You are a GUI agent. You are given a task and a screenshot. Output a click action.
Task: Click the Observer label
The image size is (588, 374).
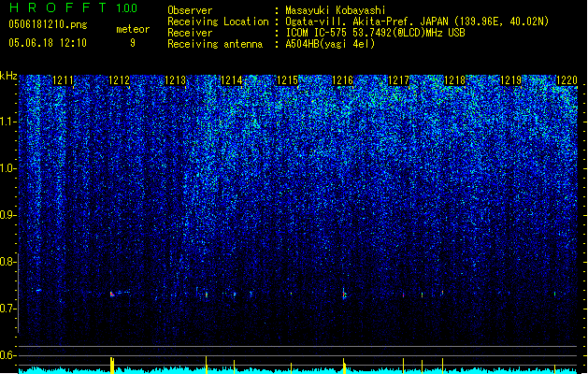pyautogui.click(x=190, y=10)
